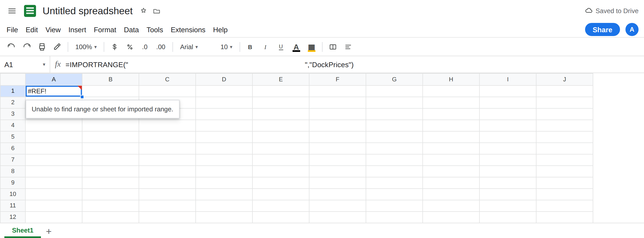Screen dimensions: 644x238
Task: Undo the last action
Action: [x=11, y=47]
